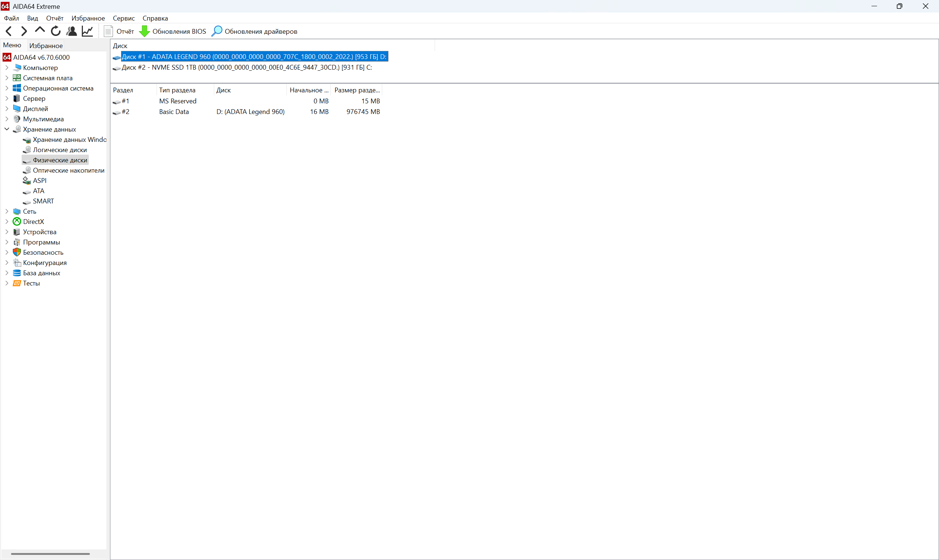The width and height of the screenshot is (939, 560).
Task: Expand the Компьютер tree node
Action: (x=7, y=67)
